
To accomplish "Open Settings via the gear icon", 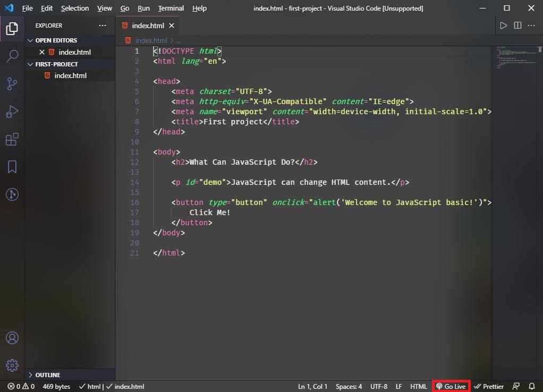I will point(12,365).
